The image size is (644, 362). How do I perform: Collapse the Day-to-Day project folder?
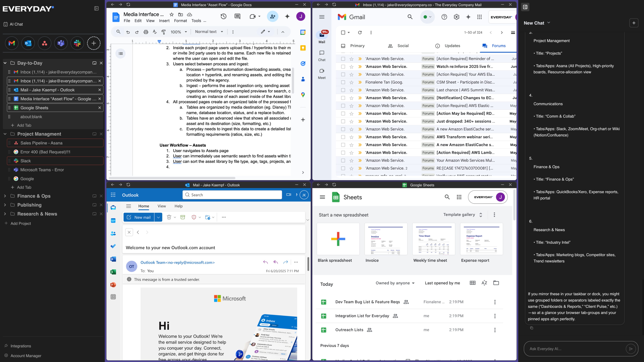click(5, 63)
